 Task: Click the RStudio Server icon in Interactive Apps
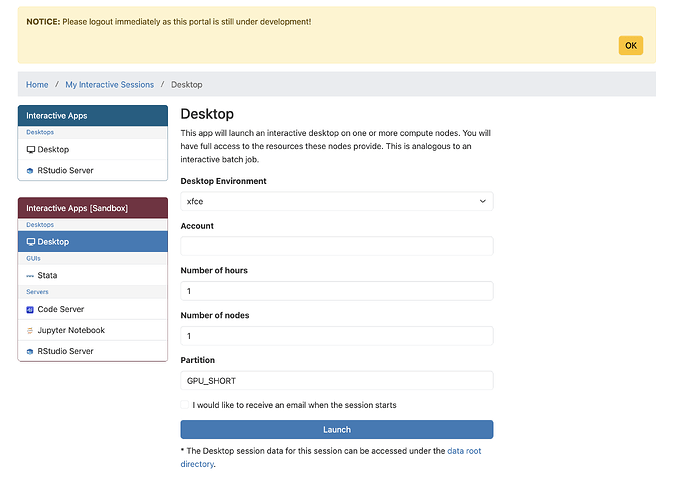click(x=30, y=171)
